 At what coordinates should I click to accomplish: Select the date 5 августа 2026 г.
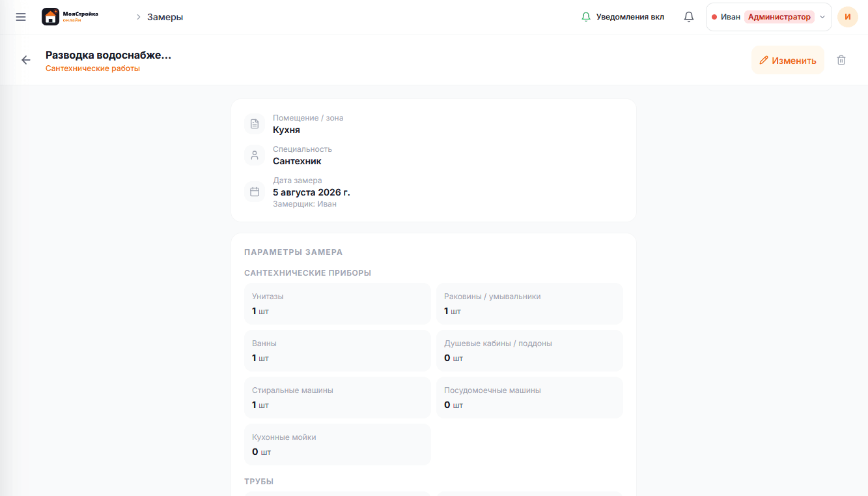[311, 192]
